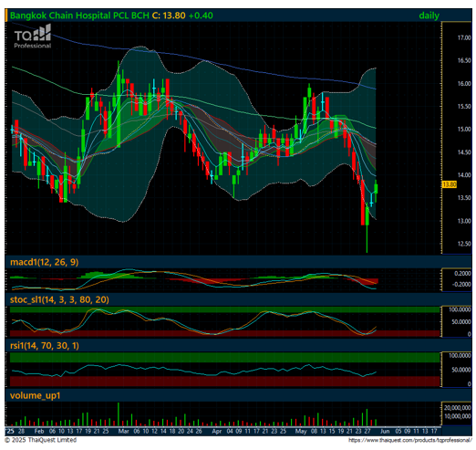The image size is (476, 450).
Task: Click the volume_up1 panel label
Action: [36, 395]
